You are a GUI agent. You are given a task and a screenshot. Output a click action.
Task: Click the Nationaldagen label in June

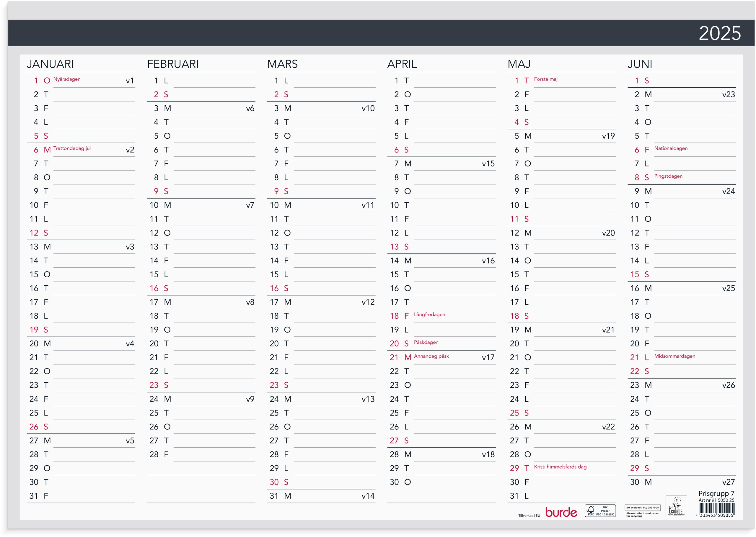[670, 148]
